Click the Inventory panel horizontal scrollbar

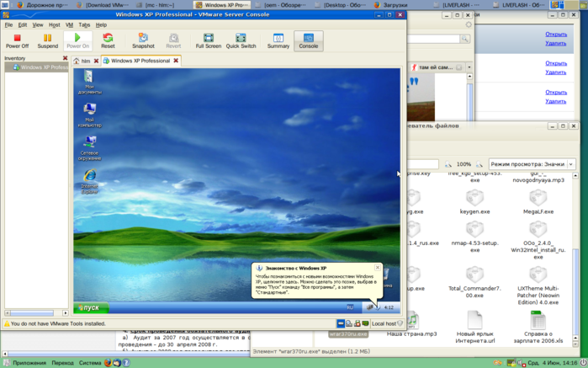coord(36,312)
